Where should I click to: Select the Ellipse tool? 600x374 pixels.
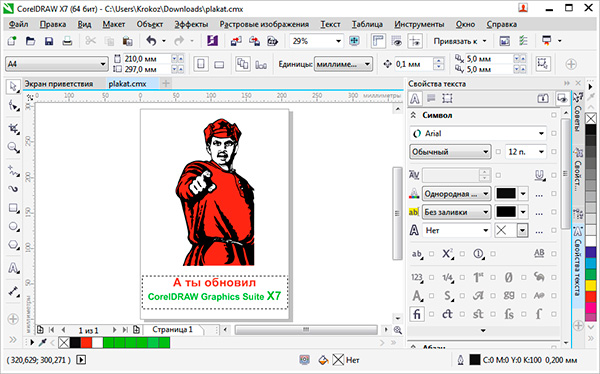(13, 227)
